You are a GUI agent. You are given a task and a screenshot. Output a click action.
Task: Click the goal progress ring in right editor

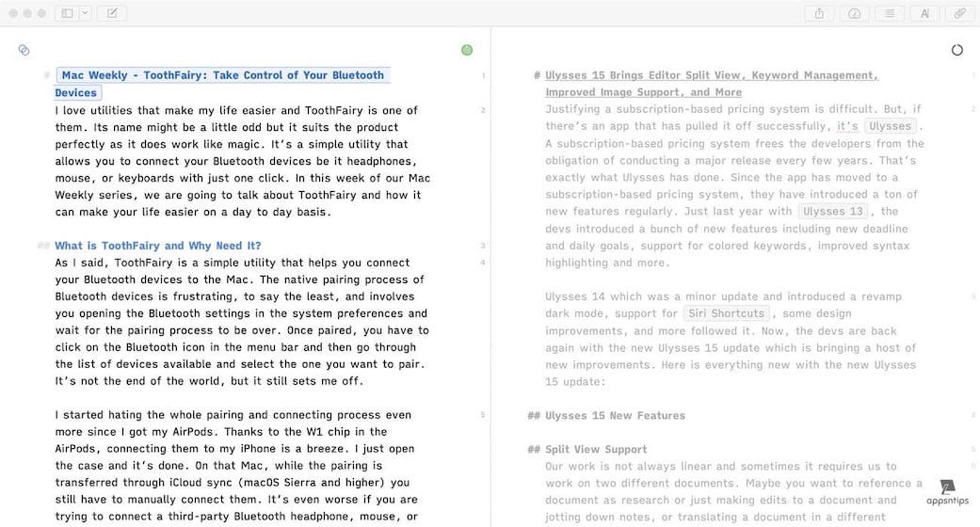click(957, 50)
